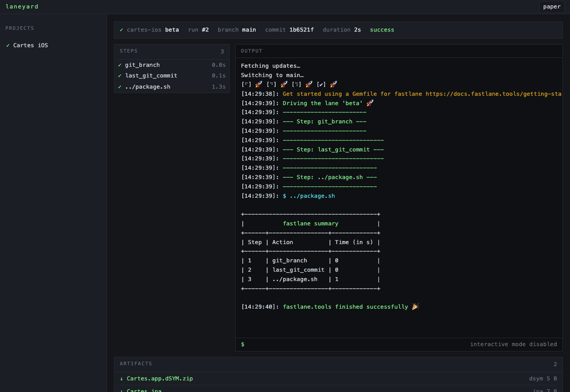Click the checkmark next to ../package.sh
The height and width of the screenshot is (392, 570).
pos(120,87)
